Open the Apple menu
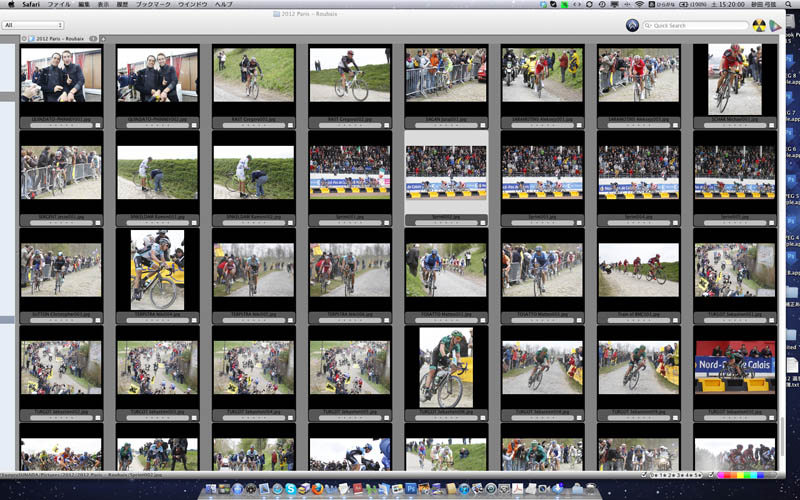800x500 pixels. 11,4
